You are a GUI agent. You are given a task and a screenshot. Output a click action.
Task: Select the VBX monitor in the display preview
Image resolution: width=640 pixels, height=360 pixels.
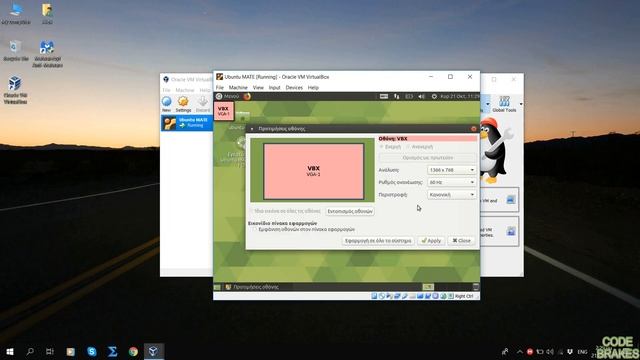click(x=313, y=171)
